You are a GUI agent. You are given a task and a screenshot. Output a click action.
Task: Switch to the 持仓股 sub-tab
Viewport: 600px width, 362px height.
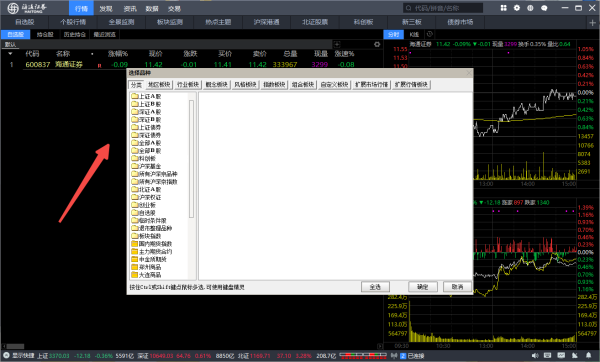click(x=45, y=34)
